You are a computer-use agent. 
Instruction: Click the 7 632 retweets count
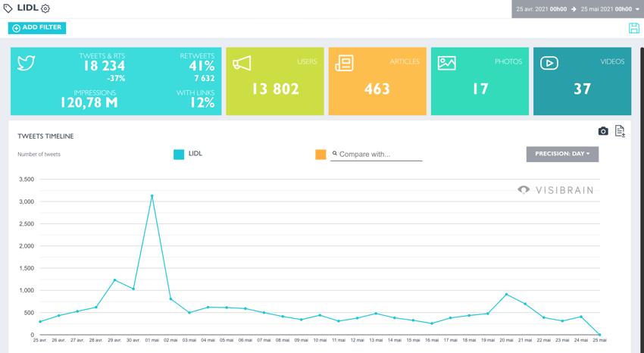click(205, 78)
